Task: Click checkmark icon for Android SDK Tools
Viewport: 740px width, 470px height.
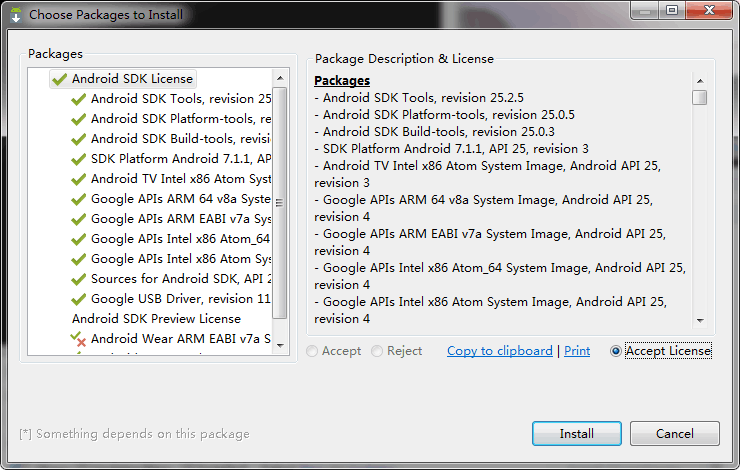Action: point(78,99)
